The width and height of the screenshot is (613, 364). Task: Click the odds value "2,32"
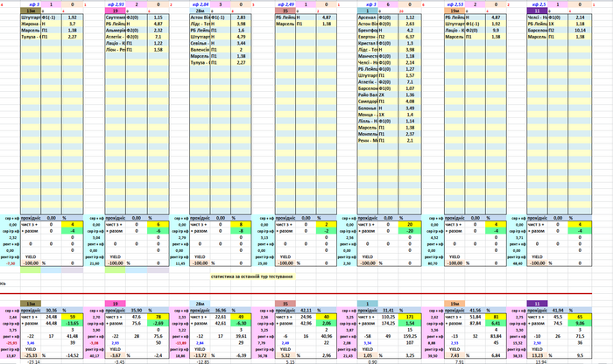pos(158,31)
